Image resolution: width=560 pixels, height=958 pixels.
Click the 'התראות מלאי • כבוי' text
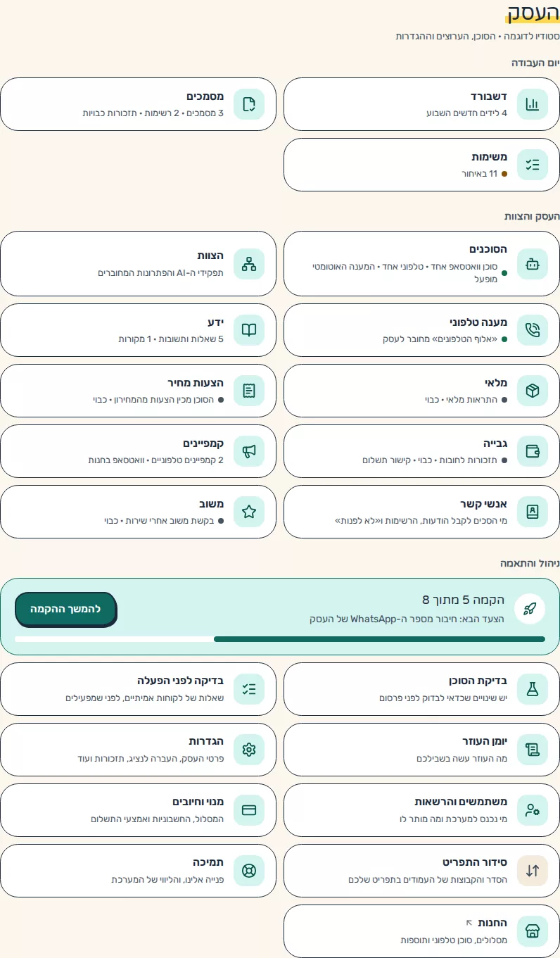pyautogui.click(x=461, y=399)
